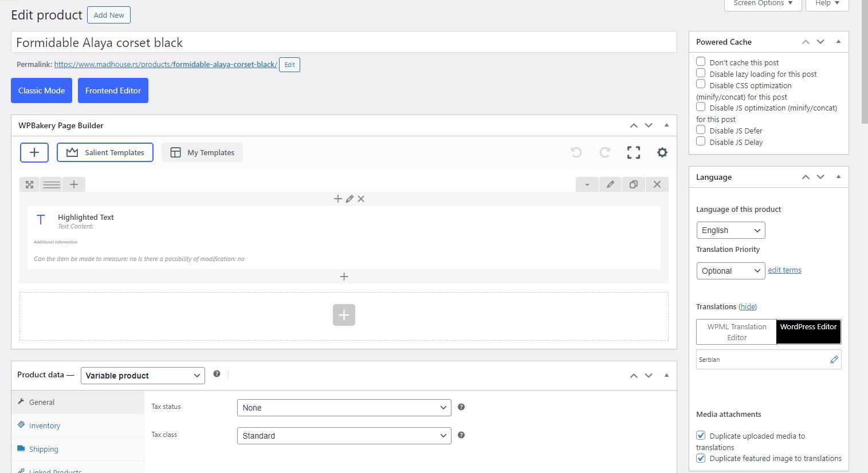Image resolution: width=868 pixels, height=473 pixels.
Task: Move the Powered Cache panel up
Action: [806, 42]
